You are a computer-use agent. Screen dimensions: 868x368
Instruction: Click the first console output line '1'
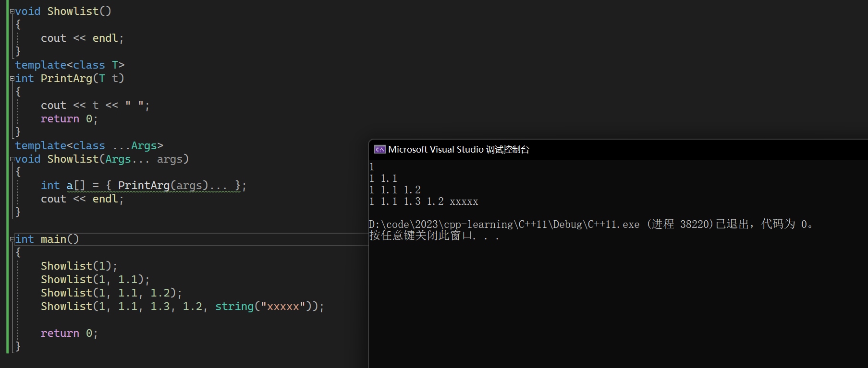click(x=372, y=167)
